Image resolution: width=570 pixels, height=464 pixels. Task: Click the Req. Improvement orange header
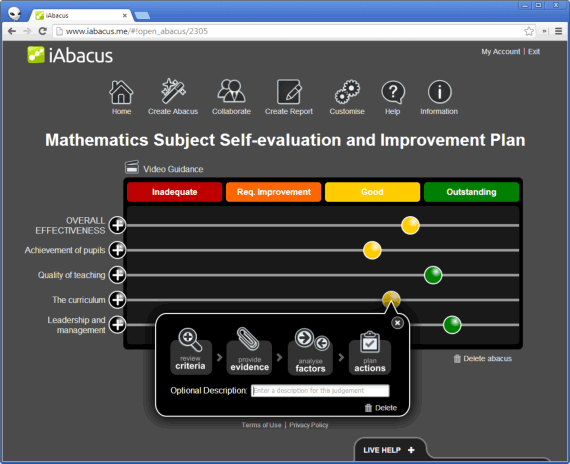coord(273,192)
